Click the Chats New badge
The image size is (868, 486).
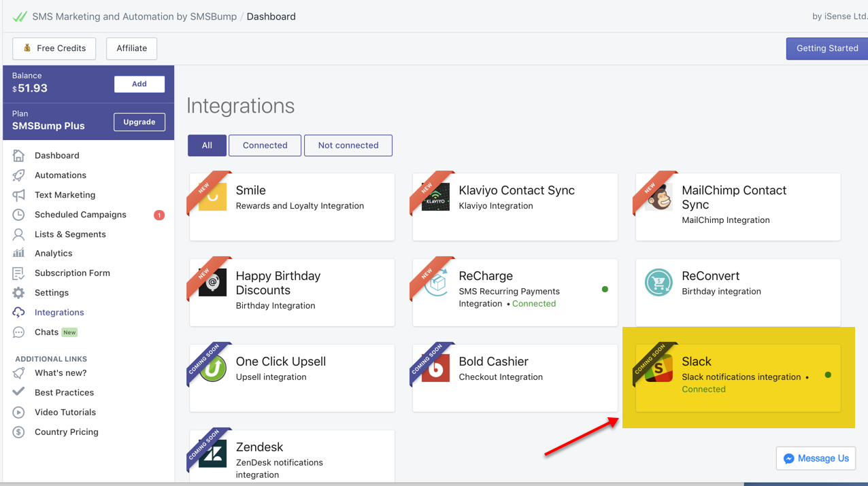click(70, 332)
